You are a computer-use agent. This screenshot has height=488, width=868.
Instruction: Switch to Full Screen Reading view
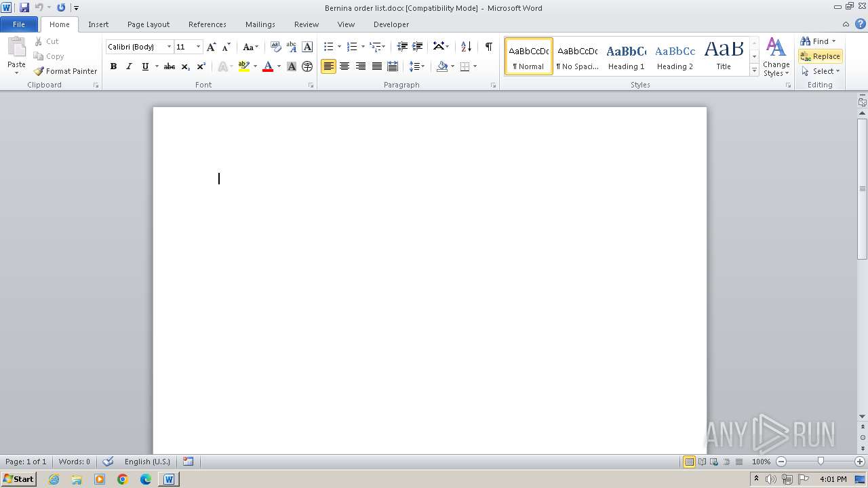tap(702, 462)
